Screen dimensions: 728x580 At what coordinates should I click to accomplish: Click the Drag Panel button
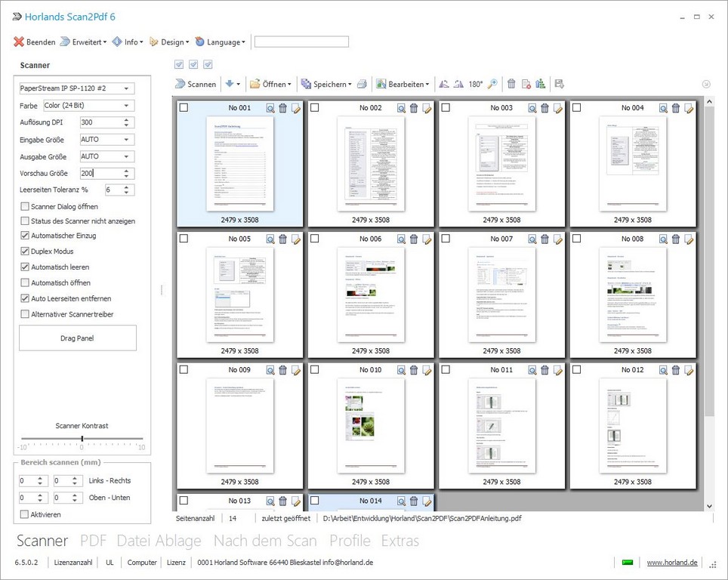click(x=78, y=338)
